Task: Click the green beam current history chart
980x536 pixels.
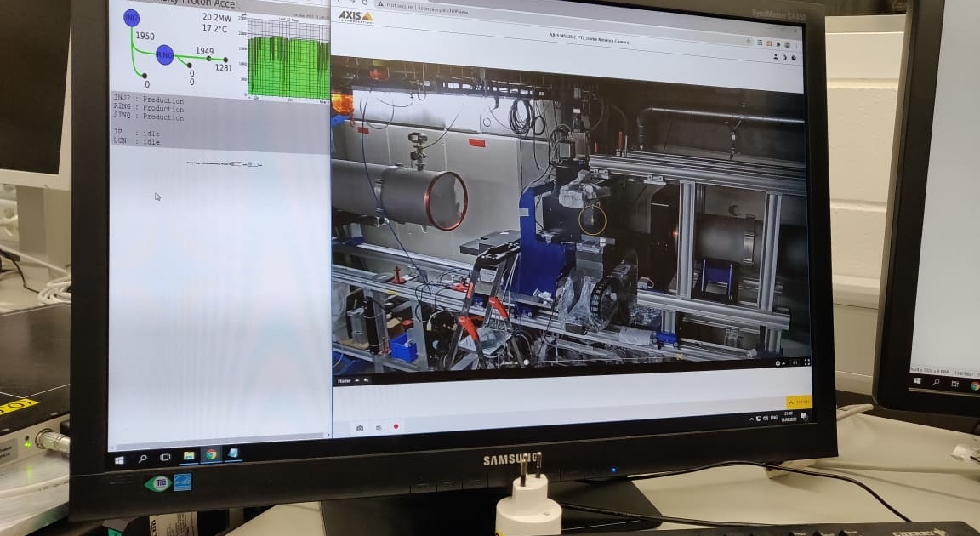Action: (x=288, y=60)
